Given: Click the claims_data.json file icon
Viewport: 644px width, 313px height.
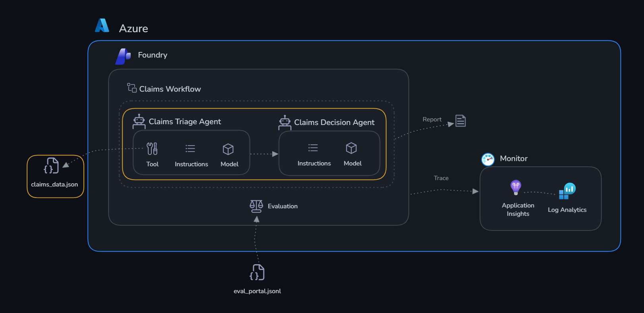Looking at the screenshot, I should [x=51, y=166].
